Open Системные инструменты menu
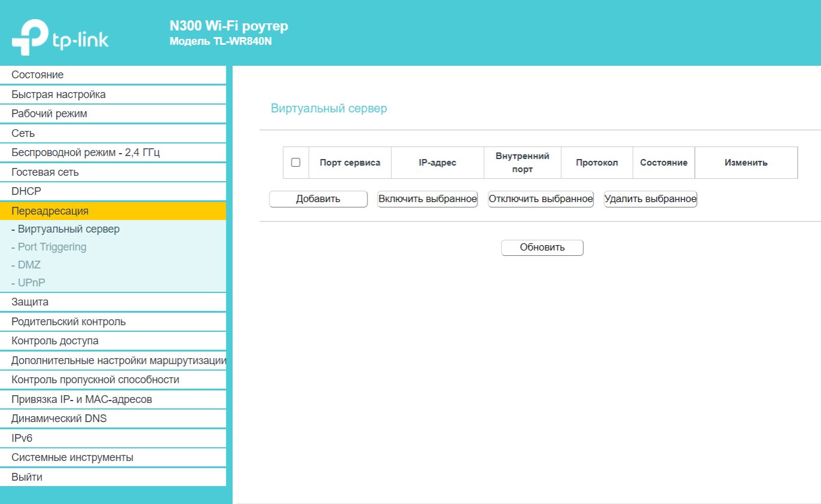This screenshot has height=504, width=821. tap(72, 457)
